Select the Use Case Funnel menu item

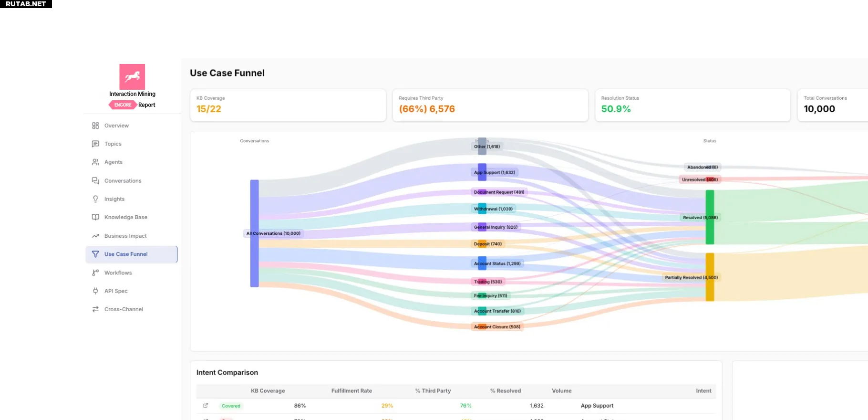point(132,254)
